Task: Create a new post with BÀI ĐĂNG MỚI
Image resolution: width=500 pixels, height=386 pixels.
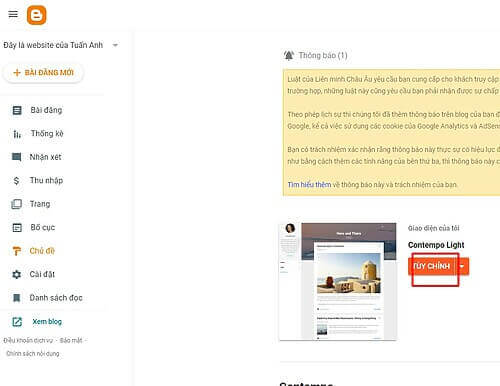Action: point(43,73)
